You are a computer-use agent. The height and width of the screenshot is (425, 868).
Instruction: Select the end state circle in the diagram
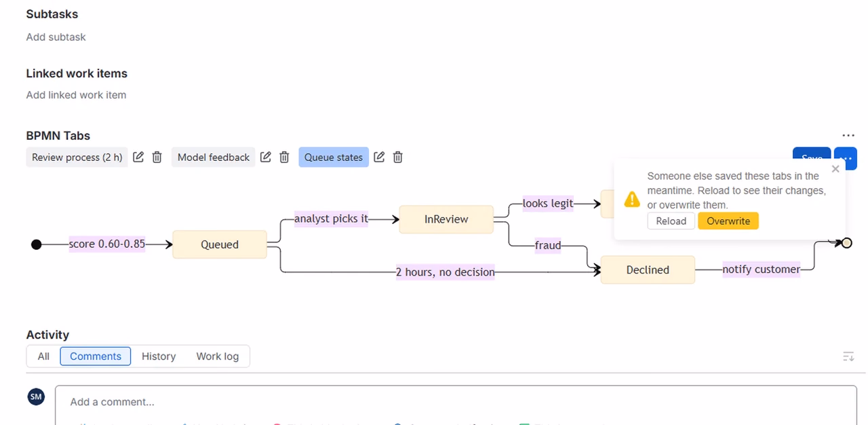point(846,243)
